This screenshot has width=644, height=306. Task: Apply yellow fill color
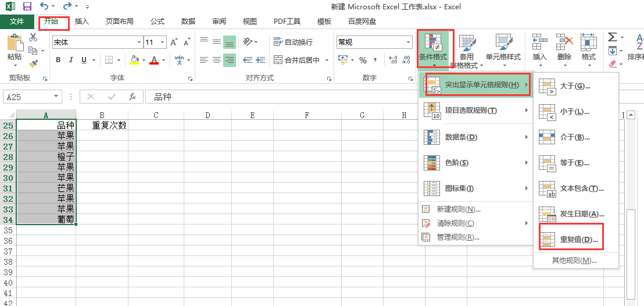134,60
